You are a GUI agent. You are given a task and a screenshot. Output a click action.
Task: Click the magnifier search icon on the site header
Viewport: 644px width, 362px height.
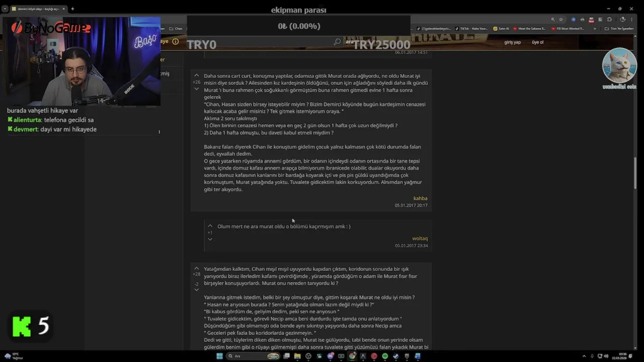coord(337,42)
